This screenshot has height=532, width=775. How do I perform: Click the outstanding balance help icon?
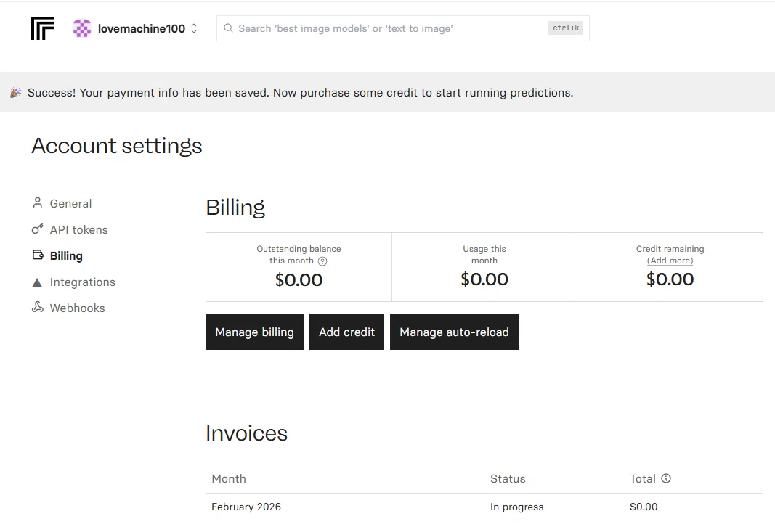(x=322, y=261)
